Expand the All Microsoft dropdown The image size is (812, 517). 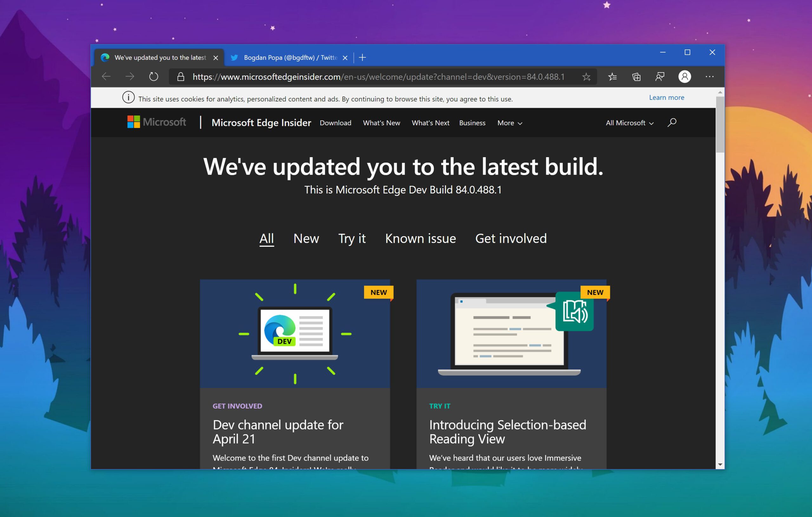click(630, 123)
